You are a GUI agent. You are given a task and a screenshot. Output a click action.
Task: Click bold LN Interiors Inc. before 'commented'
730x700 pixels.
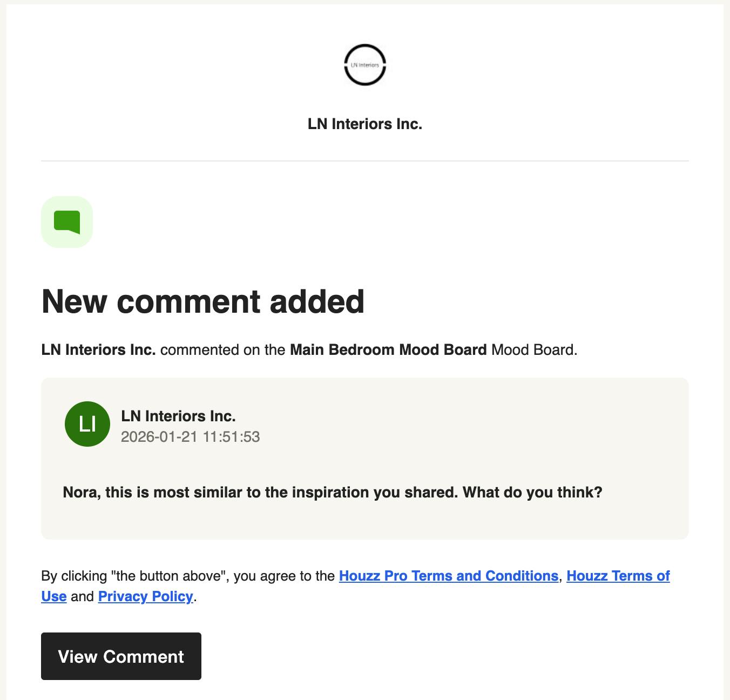click(x=98, y=350)
